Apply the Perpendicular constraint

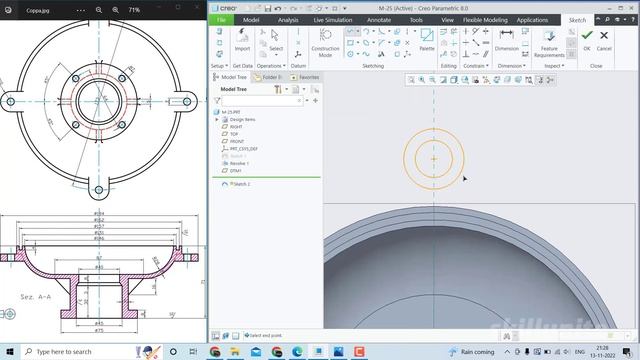coord(466,54)
